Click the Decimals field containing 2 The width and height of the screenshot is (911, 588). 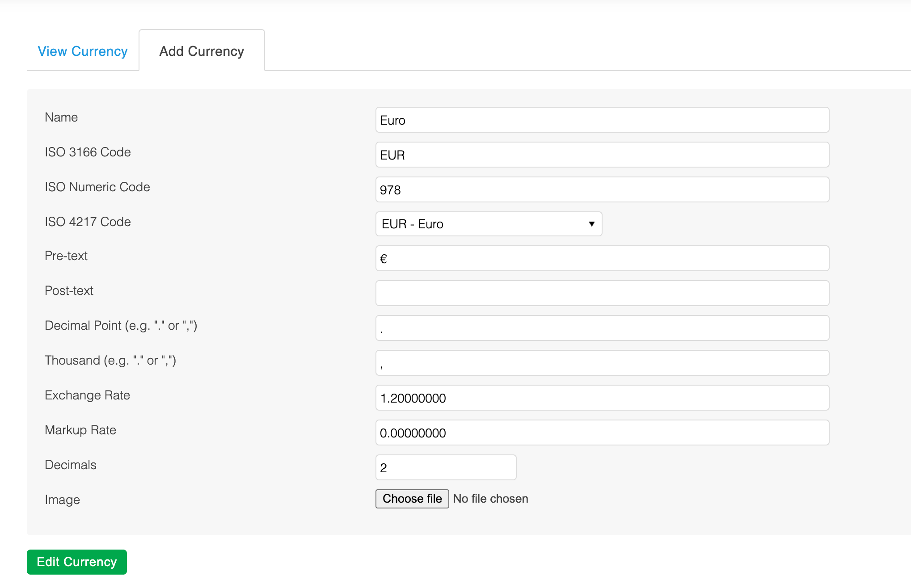[x=445, y=468]
